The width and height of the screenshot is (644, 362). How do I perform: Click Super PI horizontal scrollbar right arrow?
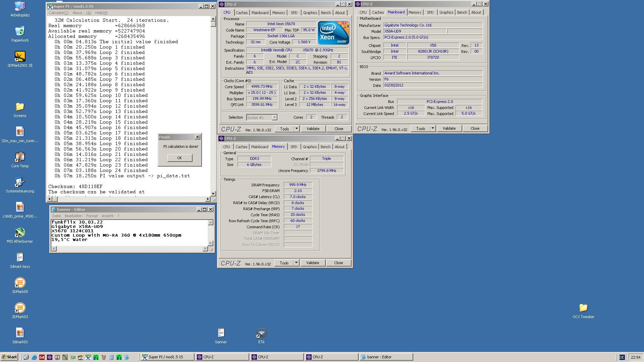click(207, 199)
